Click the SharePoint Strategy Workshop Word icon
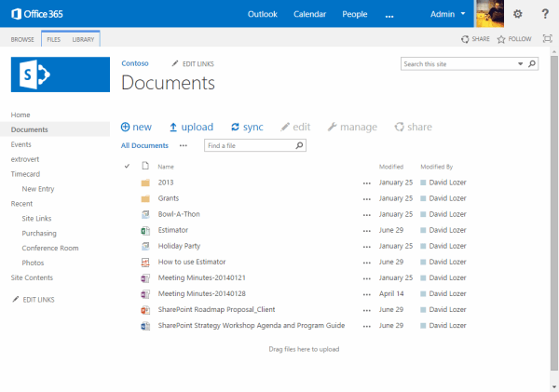 (x=145, y=326)
